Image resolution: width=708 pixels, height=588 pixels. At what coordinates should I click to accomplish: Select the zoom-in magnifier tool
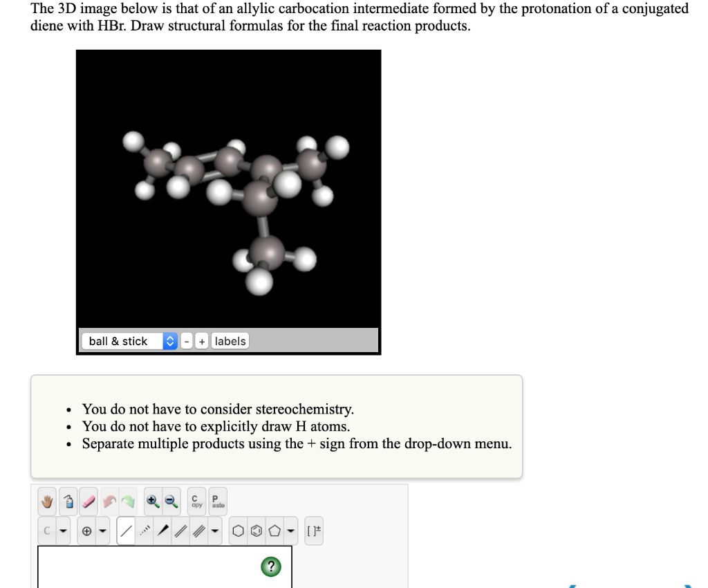coord(152,500)
